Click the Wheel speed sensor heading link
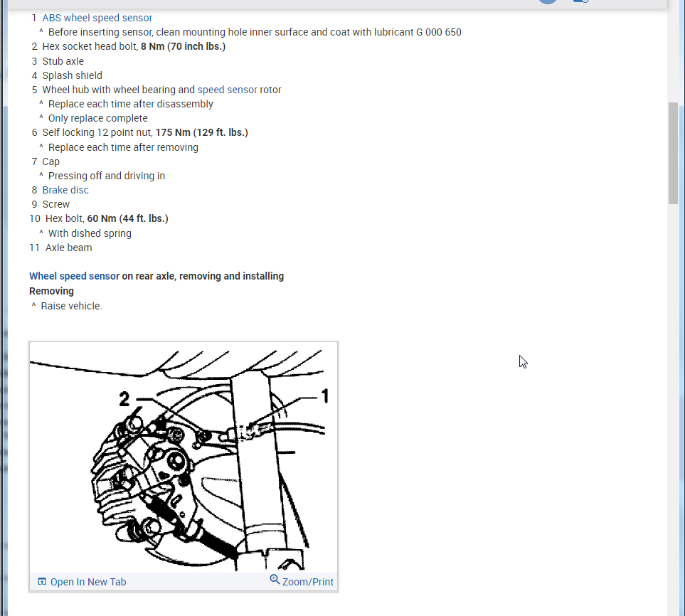Viewport: 685px width, 616px height. (x=74, y=276)
